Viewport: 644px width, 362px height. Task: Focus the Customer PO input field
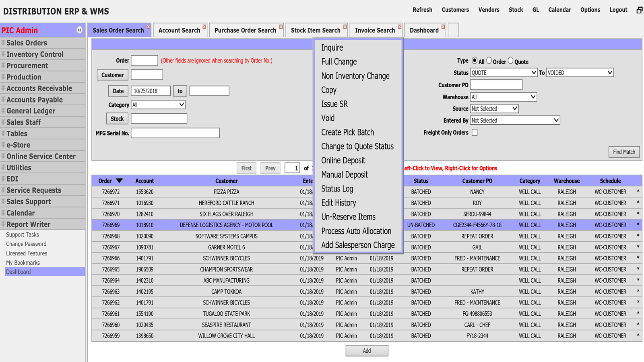click(x=496, y=85)
